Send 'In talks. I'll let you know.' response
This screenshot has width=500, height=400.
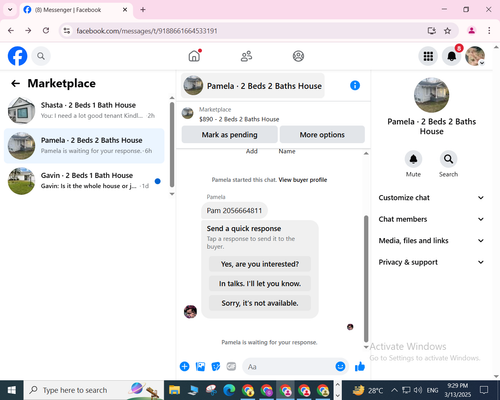click(x=260, y=284)
